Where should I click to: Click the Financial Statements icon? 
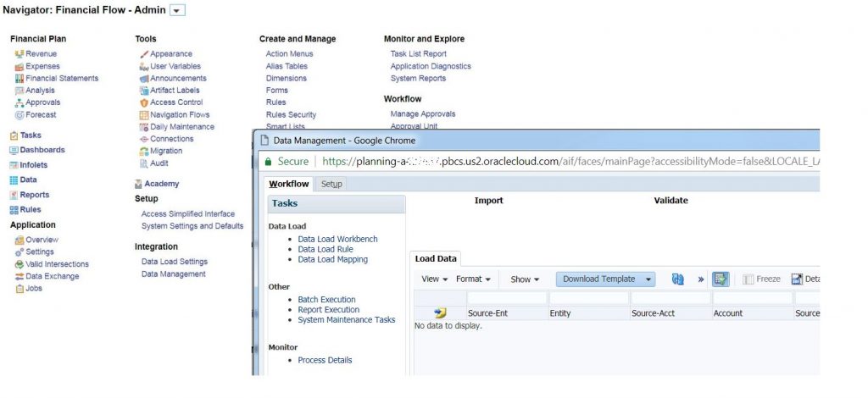[x=19, y=79]
